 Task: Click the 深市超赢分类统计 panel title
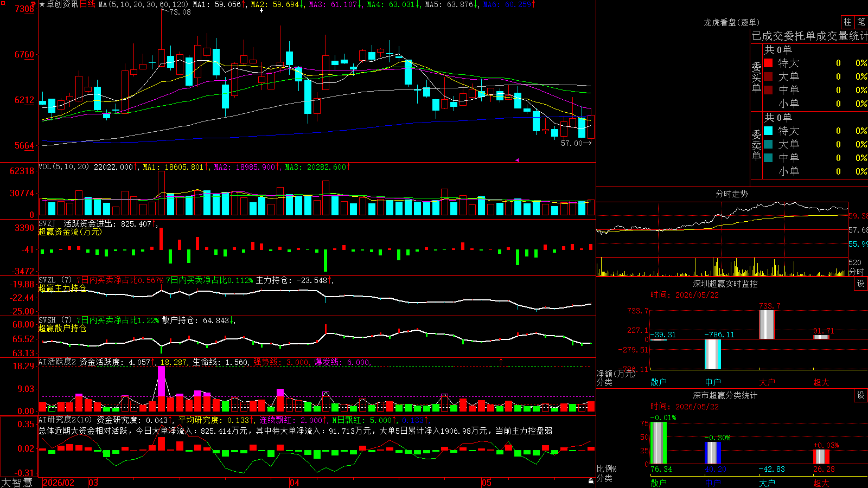(x=725, y=395)
